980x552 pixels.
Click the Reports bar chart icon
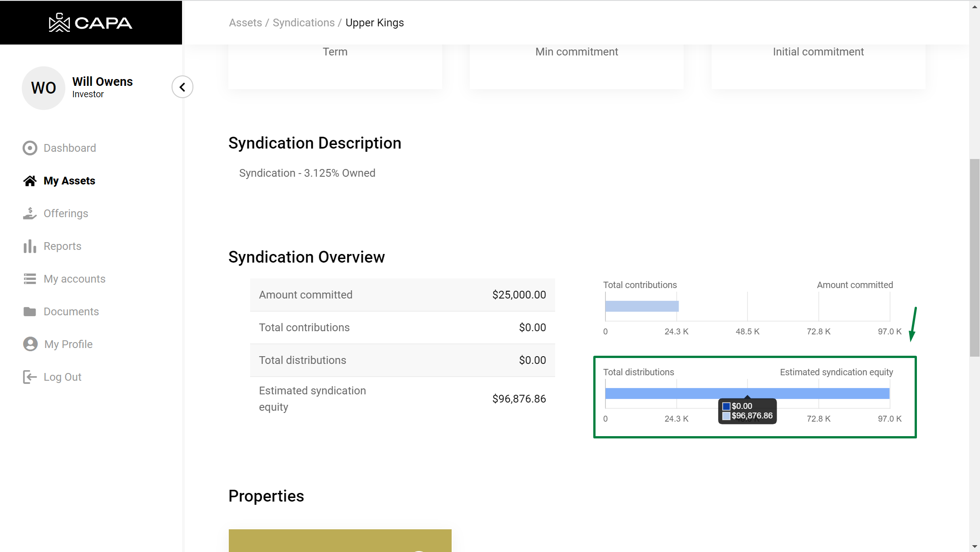(x=30, y=246)
